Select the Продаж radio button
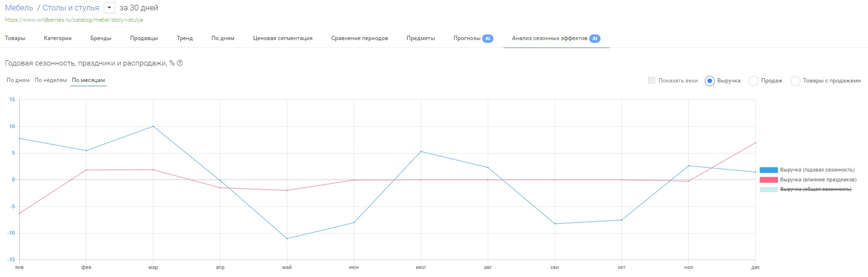Image resolution: width=868 pixels, height=277 pixels. [x=753, y=81]
